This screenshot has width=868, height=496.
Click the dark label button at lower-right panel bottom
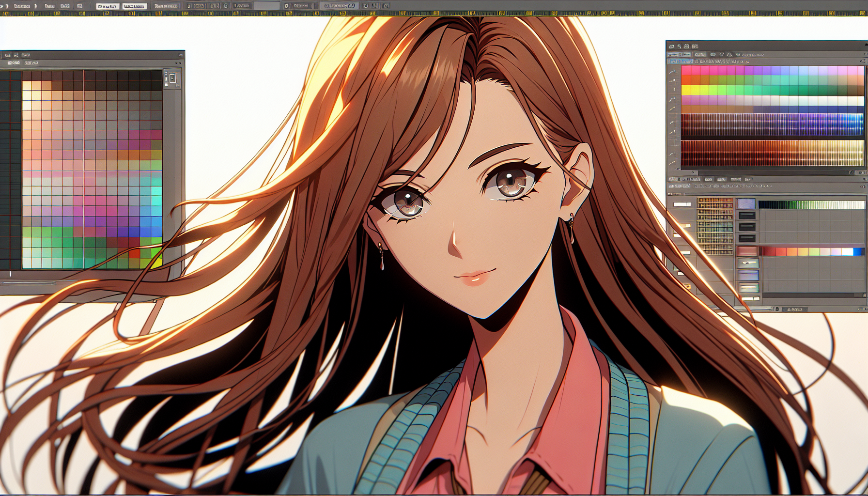click(x=794, y=309)
